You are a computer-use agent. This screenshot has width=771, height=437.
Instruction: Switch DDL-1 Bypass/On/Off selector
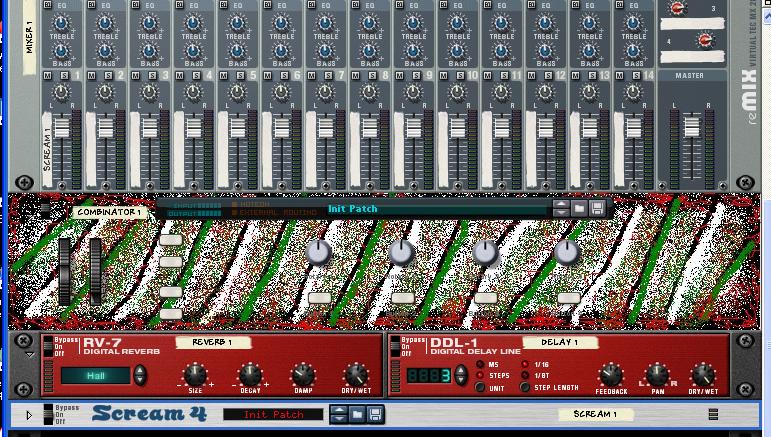(x=395, y=347)
